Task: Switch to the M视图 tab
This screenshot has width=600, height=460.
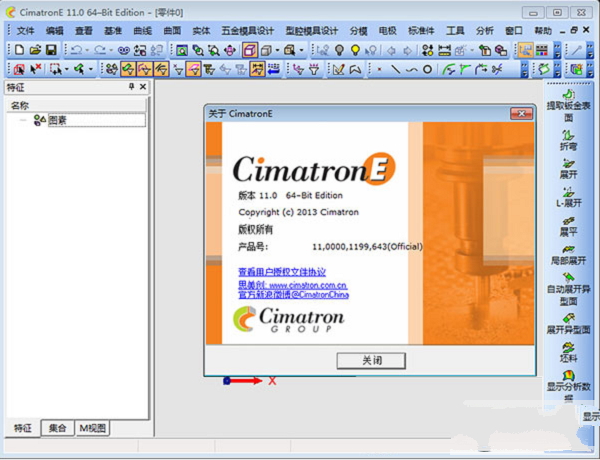Action: coord(92,428)
